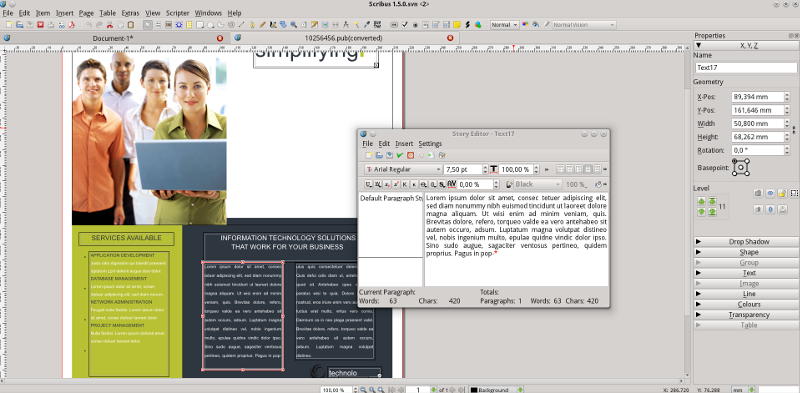Click the Paste clipboard icon
This screenshot has width=800, height=393.
[x=131, y=24]
